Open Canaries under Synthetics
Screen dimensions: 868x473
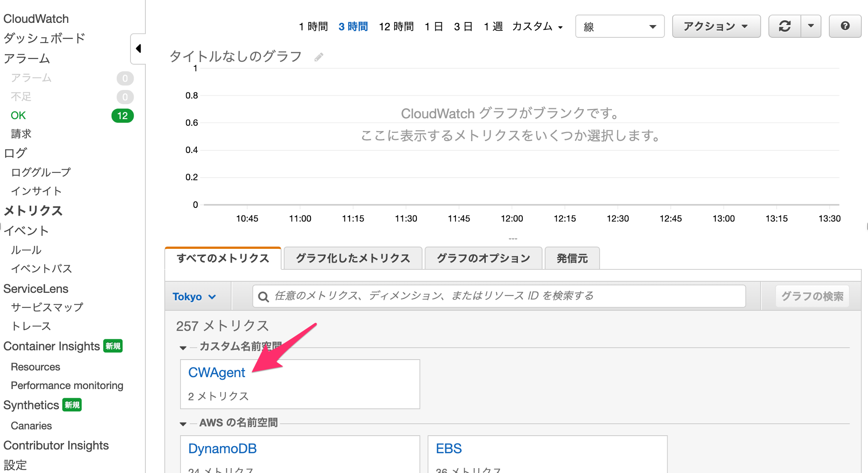(31, 426)
